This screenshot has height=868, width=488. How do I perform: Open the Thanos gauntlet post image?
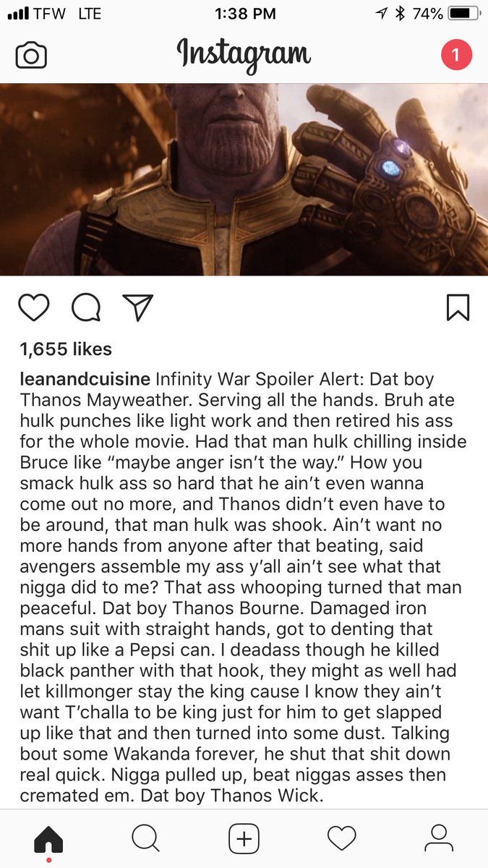[x=244, y=179]
